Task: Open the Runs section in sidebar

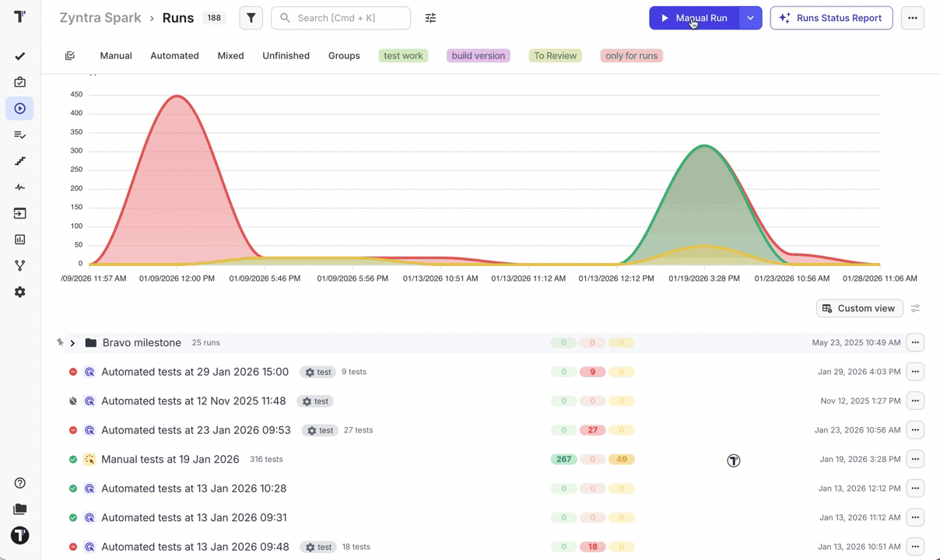Action: [19, 109]
